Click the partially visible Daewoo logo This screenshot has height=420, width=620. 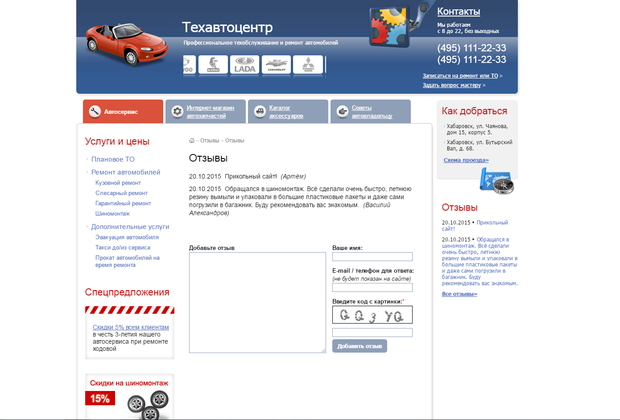(189, 65)
